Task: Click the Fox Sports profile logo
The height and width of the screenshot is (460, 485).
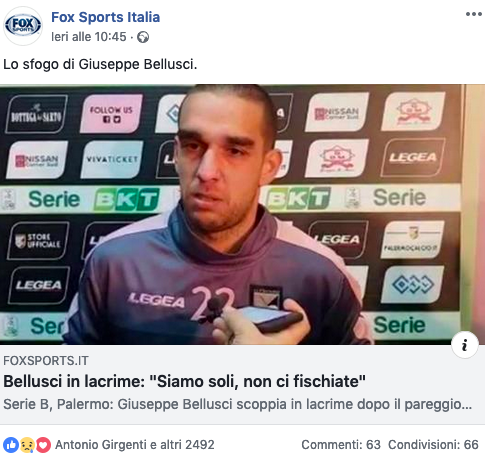Action: tap(23, 26)
